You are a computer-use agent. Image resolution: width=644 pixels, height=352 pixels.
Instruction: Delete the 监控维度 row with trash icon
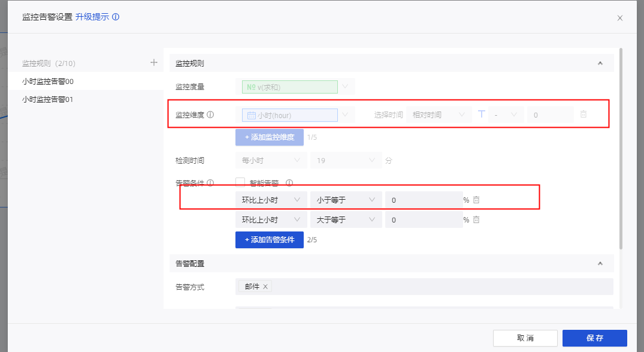coord(583,115)
